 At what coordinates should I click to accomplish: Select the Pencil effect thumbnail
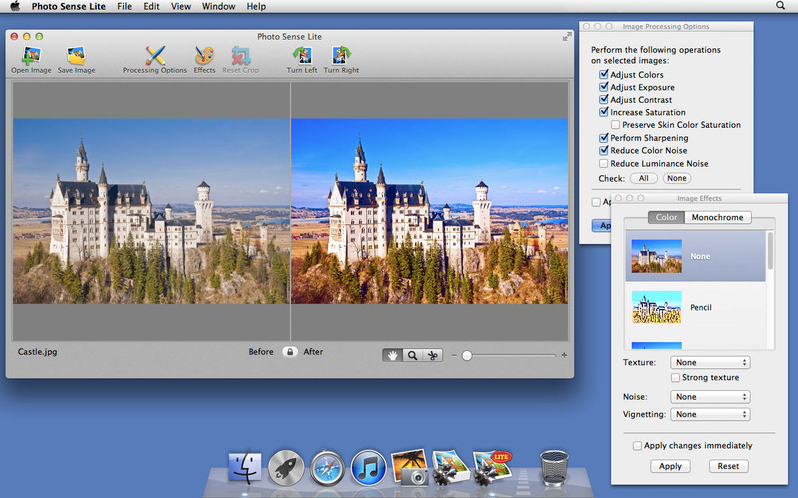[657, 307]
